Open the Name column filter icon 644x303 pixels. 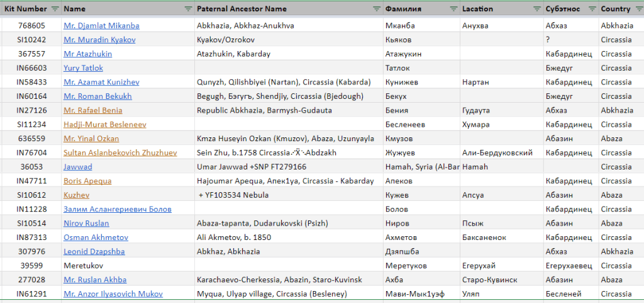tap(188, 9)
